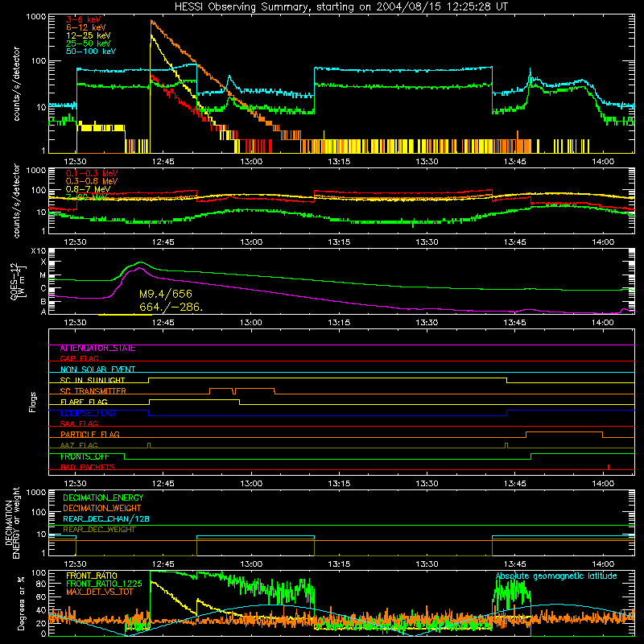Image resolution: width=644 pixels, height=644 pixels.
Task: Select the ATTENUATOR_STATE flag label
Action: click(x=97, y=349)
